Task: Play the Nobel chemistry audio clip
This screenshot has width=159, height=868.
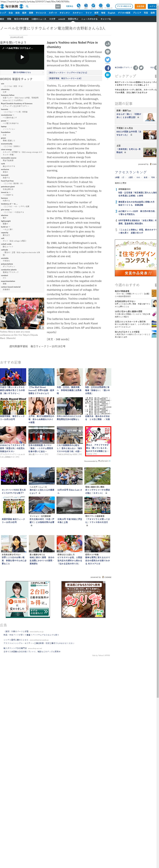Action: 22,57
